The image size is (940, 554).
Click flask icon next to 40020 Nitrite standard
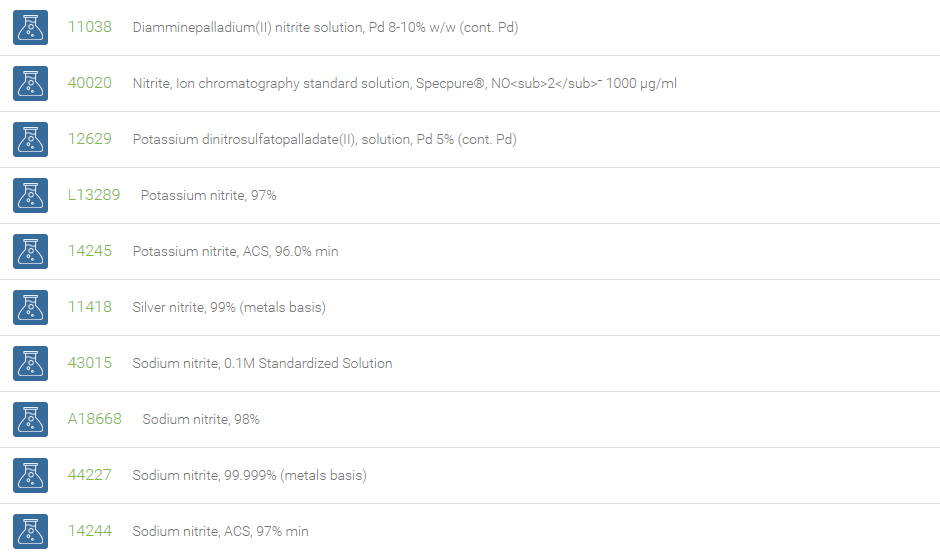(31, 83)
